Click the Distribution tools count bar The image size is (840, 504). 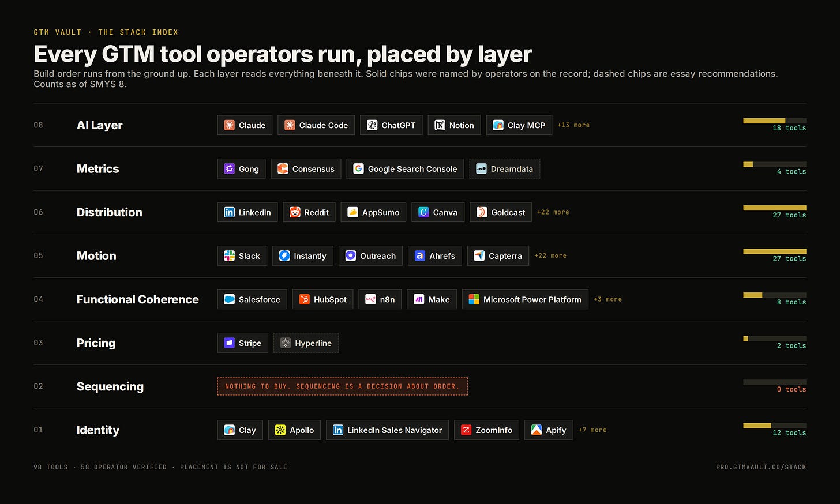pos(775,208)
